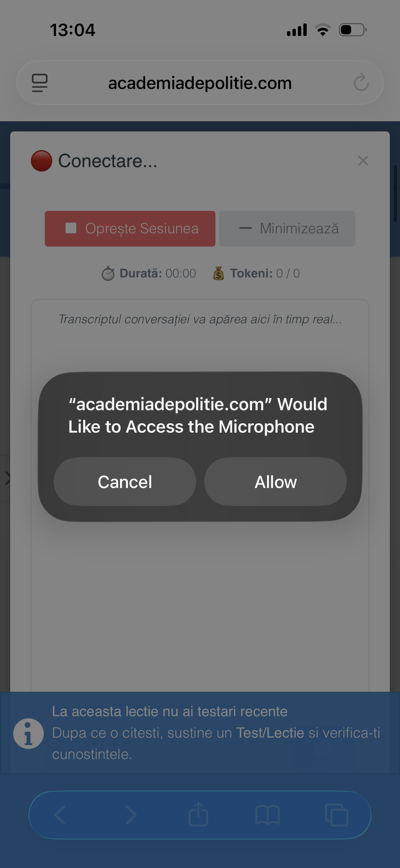Open Safari bookmarks book icon
Viewport: 400px width, 868px height.
[267, 815]
